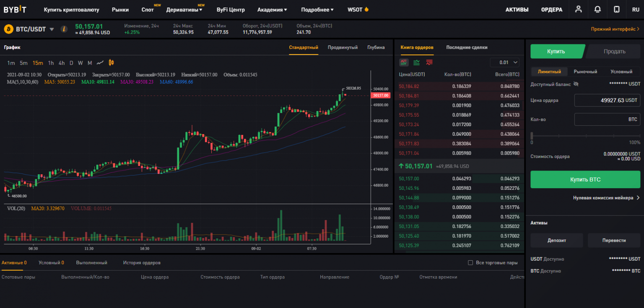Click the order quantity percentage slider
The height and width of the screenshot is (308, 644).
click(x=585, y=135)
